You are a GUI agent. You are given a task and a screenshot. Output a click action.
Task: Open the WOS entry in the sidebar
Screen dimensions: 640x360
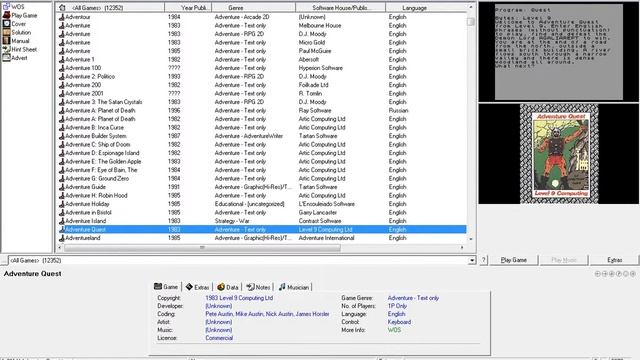click(14, 7)
